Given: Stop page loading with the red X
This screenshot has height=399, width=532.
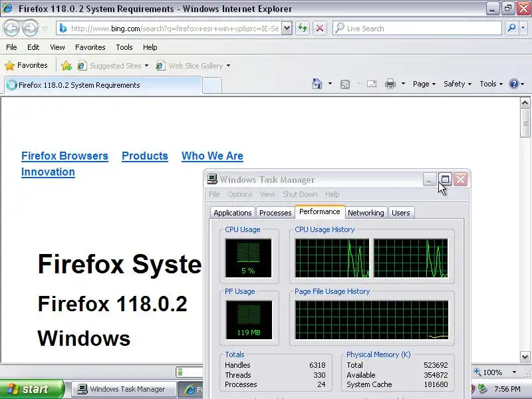Looking at the screenshot, I should (x=320, y=28).
